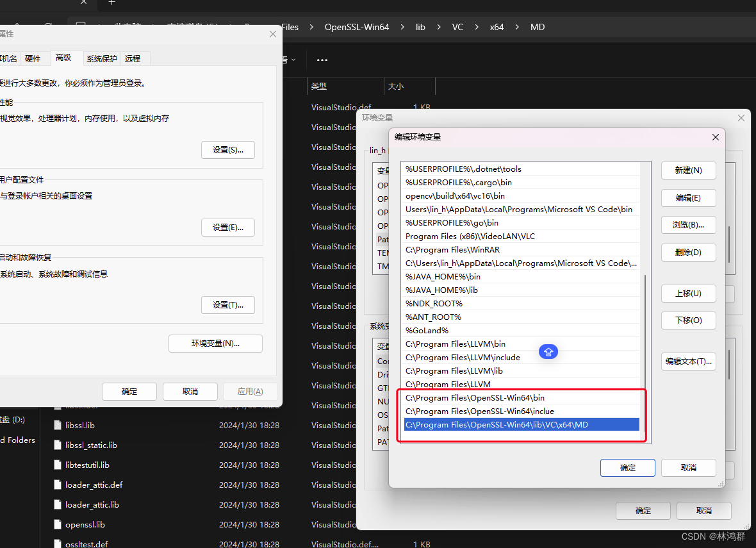Screen dimensions: 756x548
Task: Select the %JAVA_HOME%\bin entry
Action: pos(522,277)
